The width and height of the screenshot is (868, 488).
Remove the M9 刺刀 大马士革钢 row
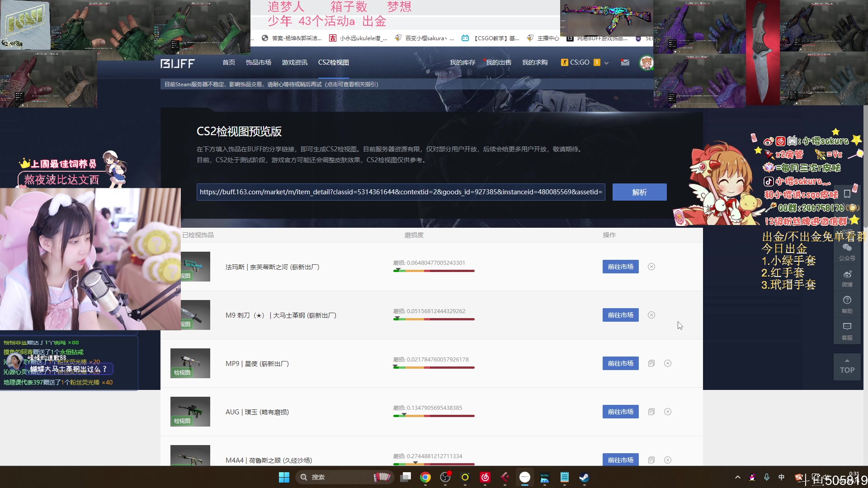pyautogui.click(x=651, y=315)
